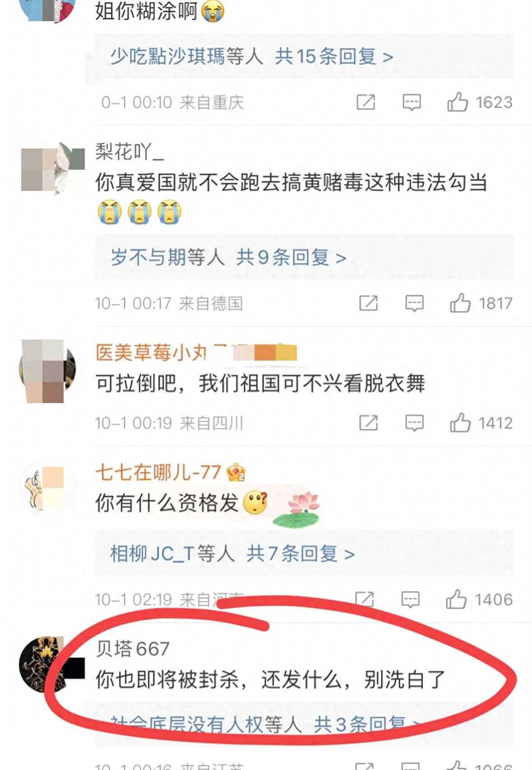Like 七七在哪儿-77's comment with 1406 likes

[x=456, y=599]
